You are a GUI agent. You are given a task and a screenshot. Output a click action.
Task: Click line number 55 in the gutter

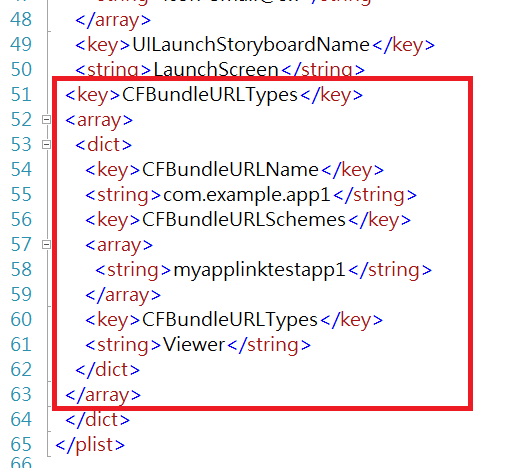pos(21,195)
